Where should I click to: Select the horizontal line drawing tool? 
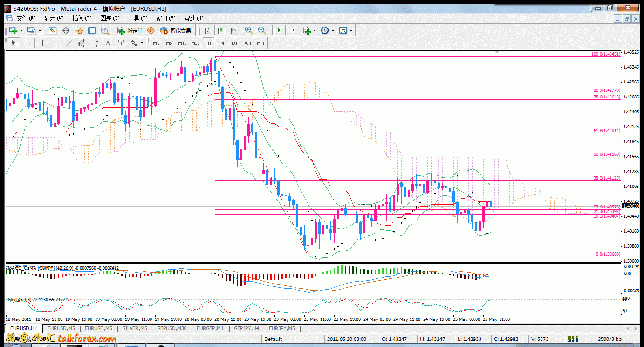[x=56, y=43]
